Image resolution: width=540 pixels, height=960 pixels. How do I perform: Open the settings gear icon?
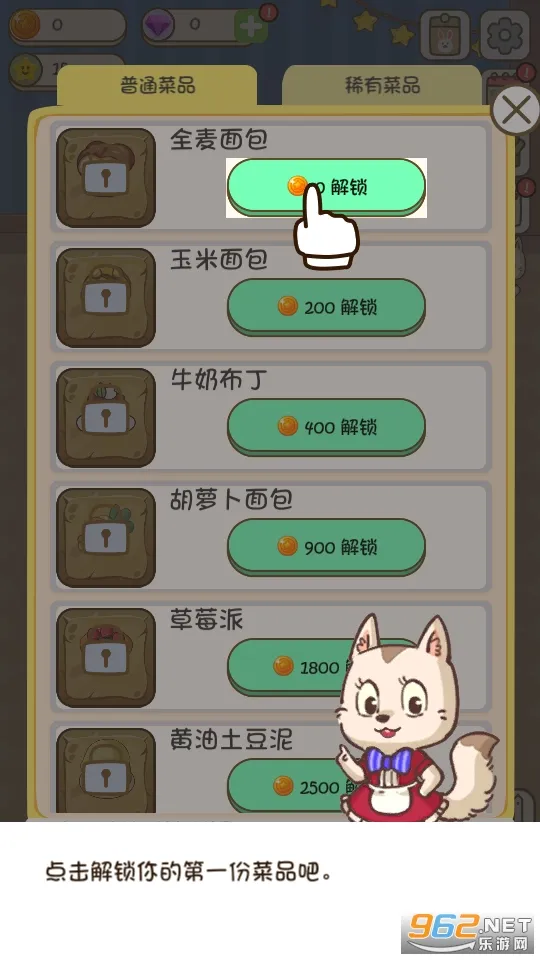tap(505, 34)
